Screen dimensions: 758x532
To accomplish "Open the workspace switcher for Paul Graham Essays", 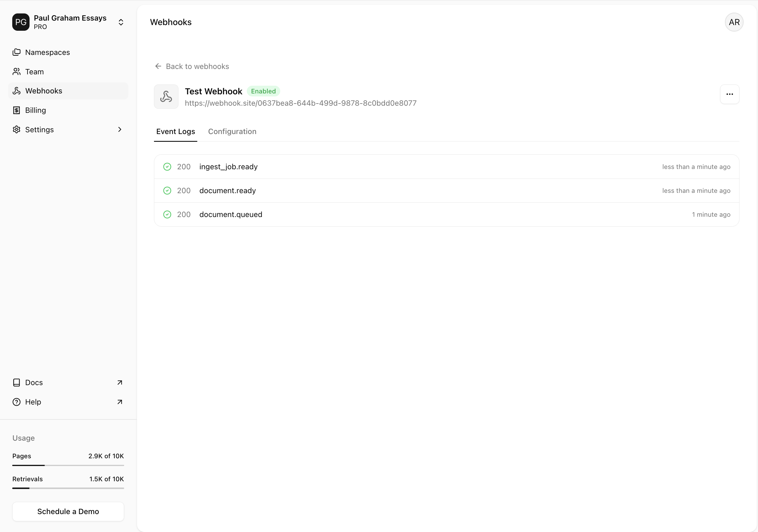I will point(121,22).
